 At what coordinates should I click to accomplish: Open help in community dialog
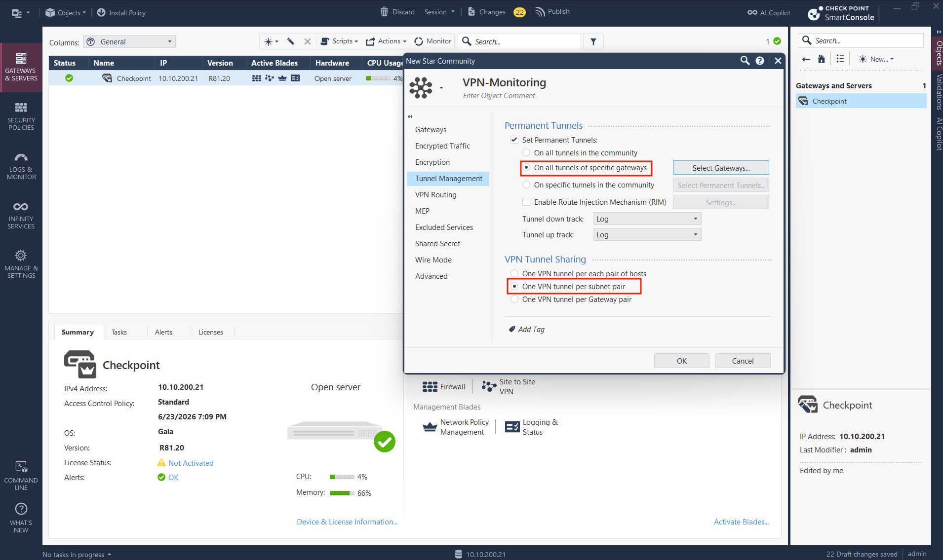760,61
